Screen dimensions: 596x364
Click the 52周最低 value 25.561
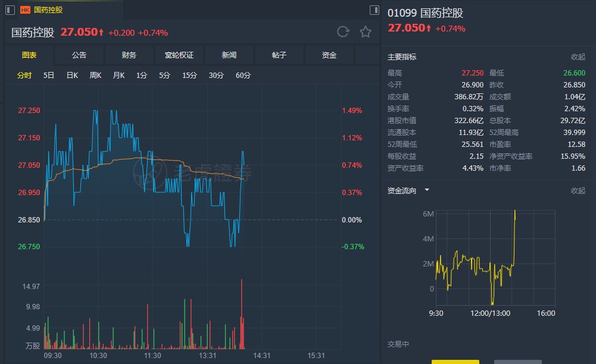coord(473,145)
